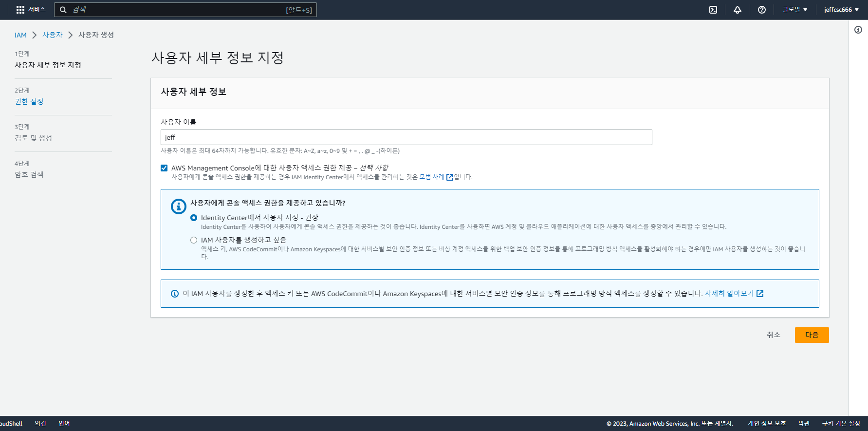
Task: Click the 사용자 breadcrumb link
Action: (53, 35)
